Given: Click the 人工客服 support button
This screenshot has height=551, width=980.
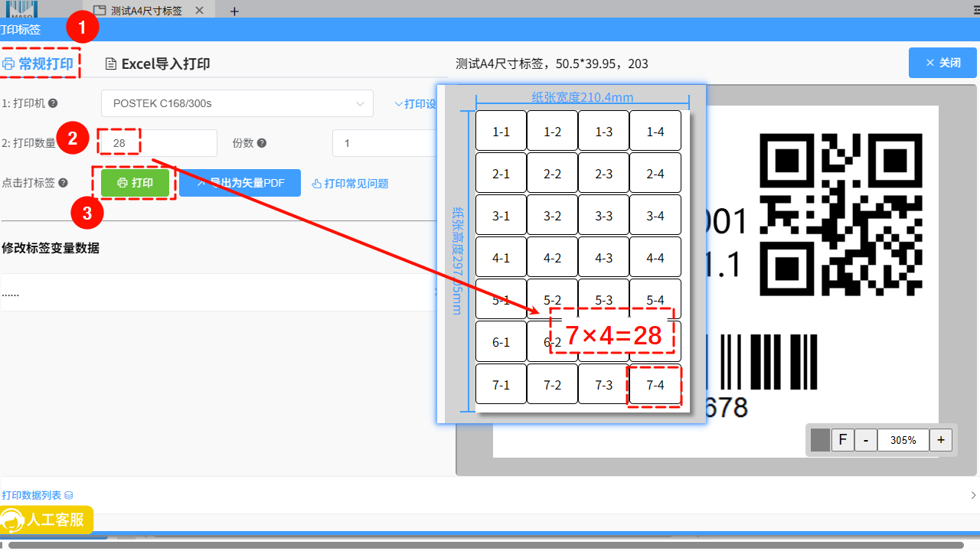Looking at the screenshot, I should (47, 520).
